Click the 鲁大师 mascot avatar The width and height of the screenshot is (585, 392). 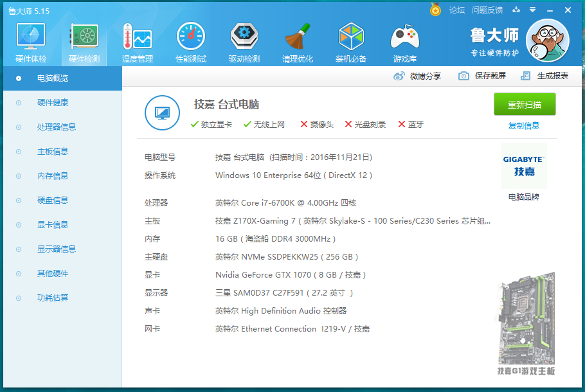547,40
